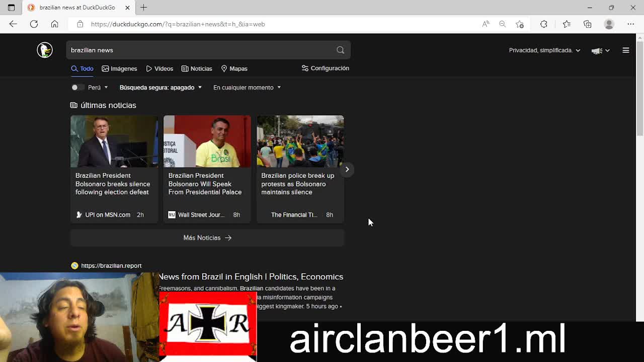Image resolution: width=644 pixels, height=362 pixels.
Task: Click the DuckDuckGo logo
Action: [x=45, y=50]
